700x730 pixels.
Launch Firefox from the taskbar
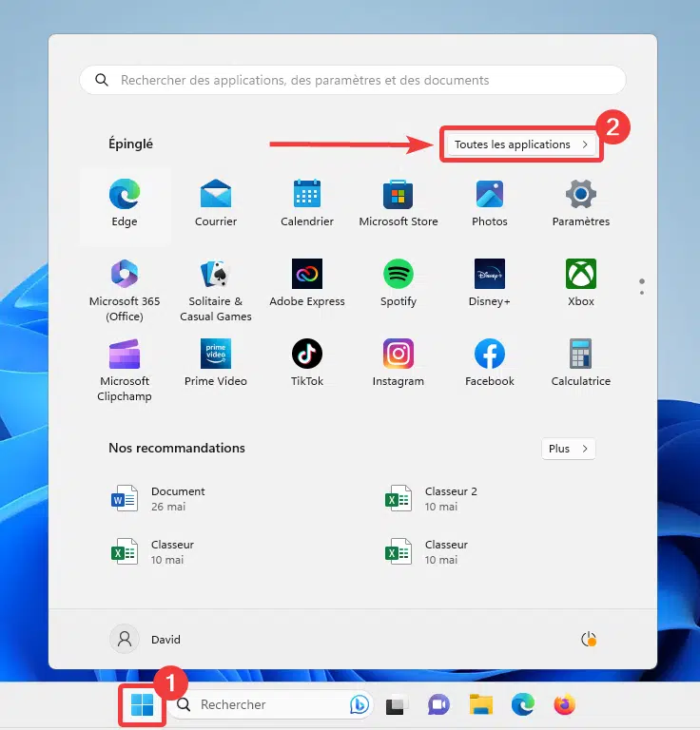pos(565,705)
